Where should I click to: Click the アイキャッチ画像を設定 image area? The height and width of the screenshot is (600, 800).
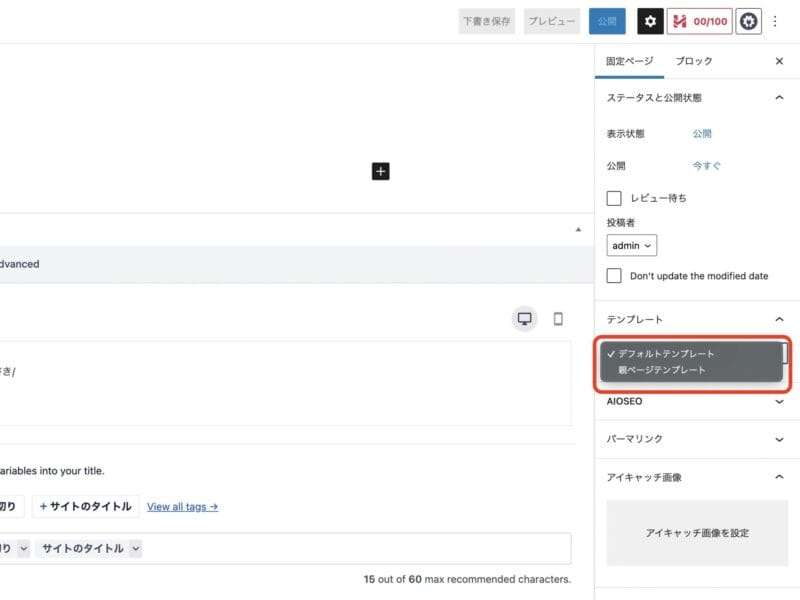tap(697, 533)
